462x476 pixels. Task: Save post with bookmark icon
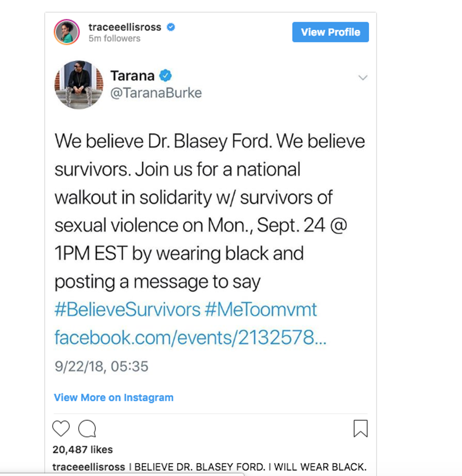360,428
